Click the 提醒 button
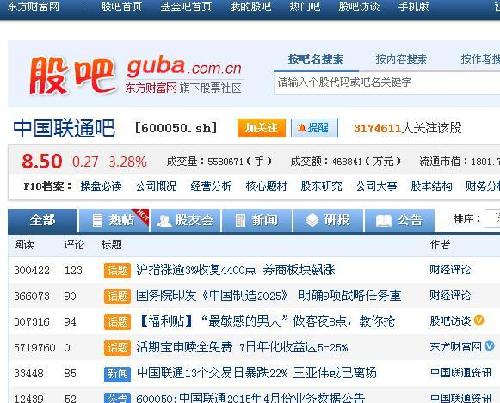 tap(314, 128)
